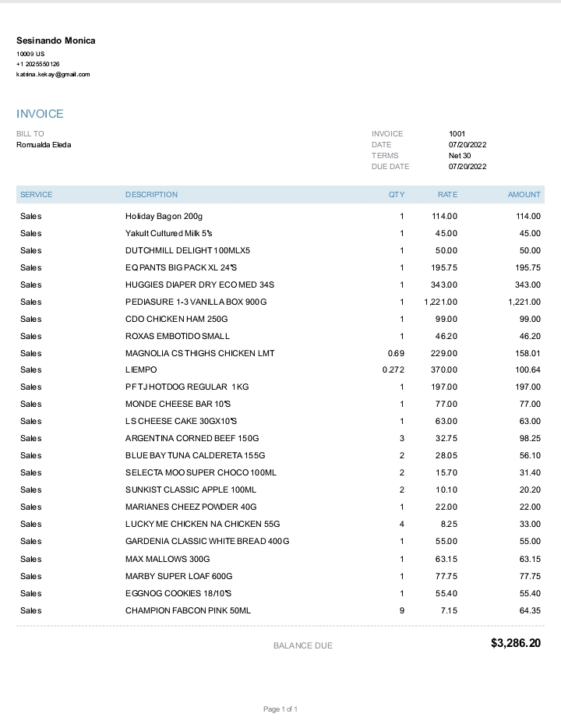Click the amount 77.75
Viewport: 561px width, 728px height.
point(530,577)
